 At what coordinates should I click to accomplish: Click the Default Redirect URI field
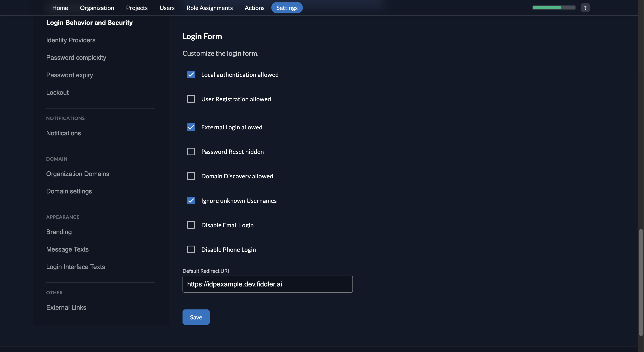click(x=267, y=284)
